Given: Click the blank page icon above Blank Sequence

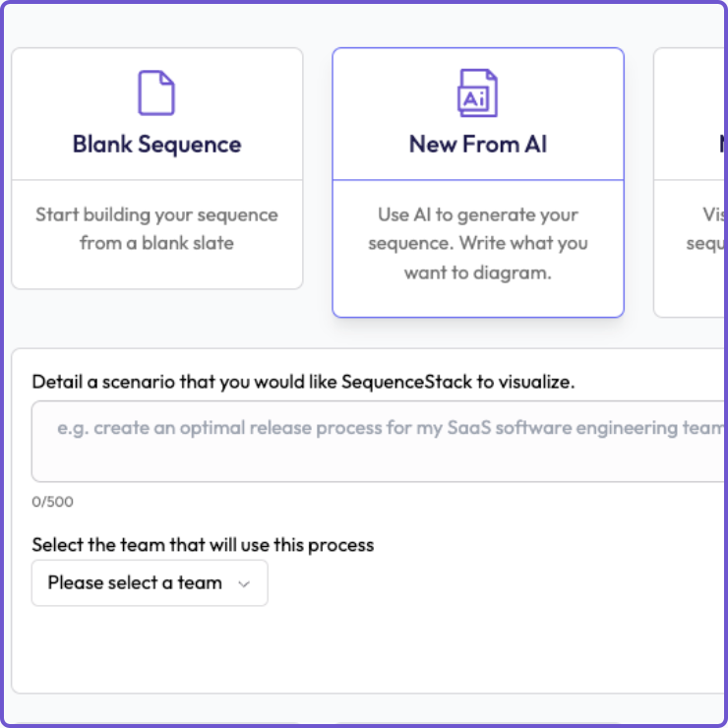Looking at the screenshot, I should click(x=156, y=92).
